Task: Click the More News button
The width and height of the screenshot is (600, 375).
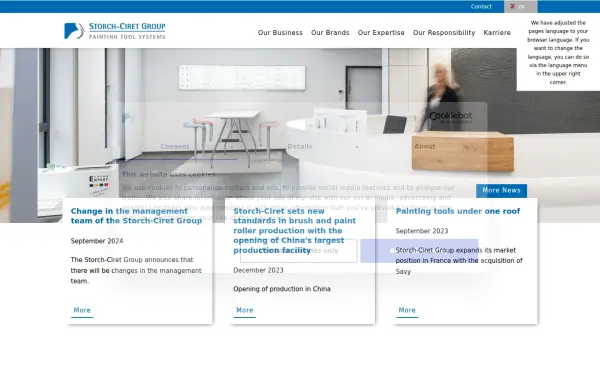Action: click(x=501, y=191)
